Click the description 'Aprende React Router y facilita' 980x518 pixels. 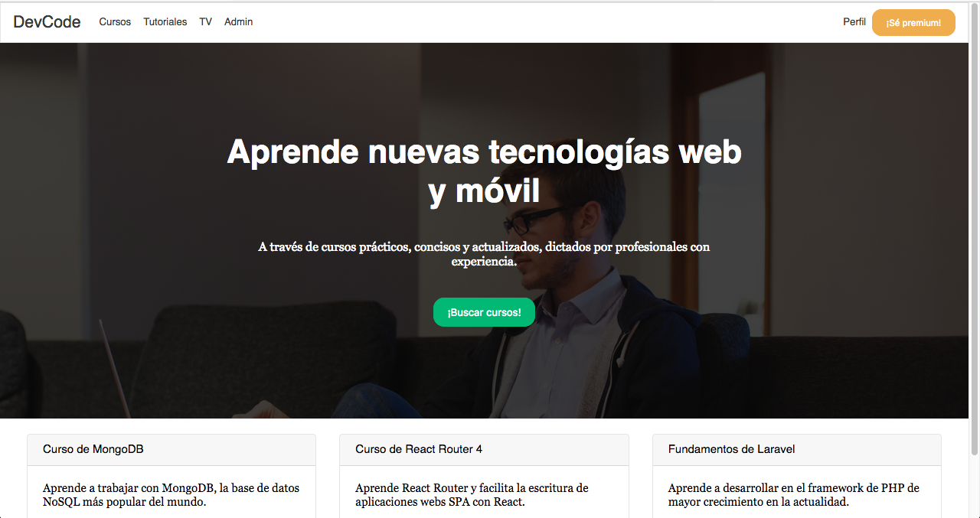[472, 495]
